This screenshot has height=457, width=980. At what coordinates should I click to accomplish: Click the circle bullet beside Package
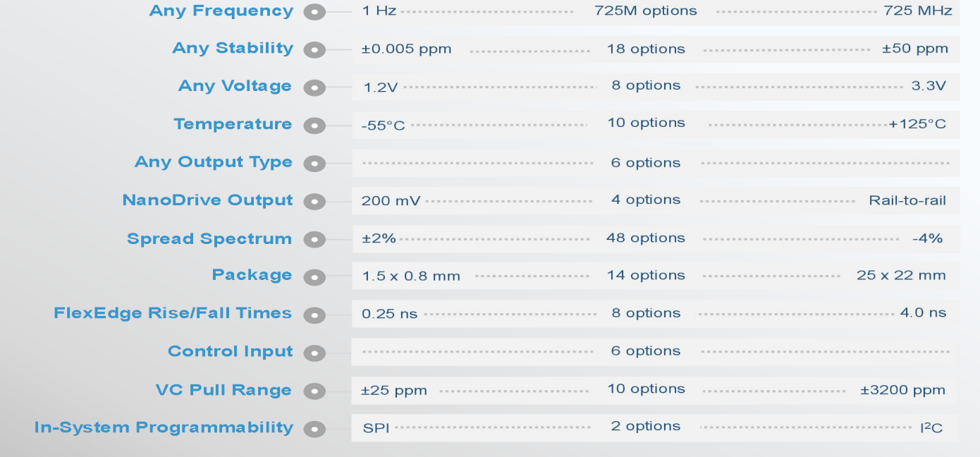coord(314,277)
